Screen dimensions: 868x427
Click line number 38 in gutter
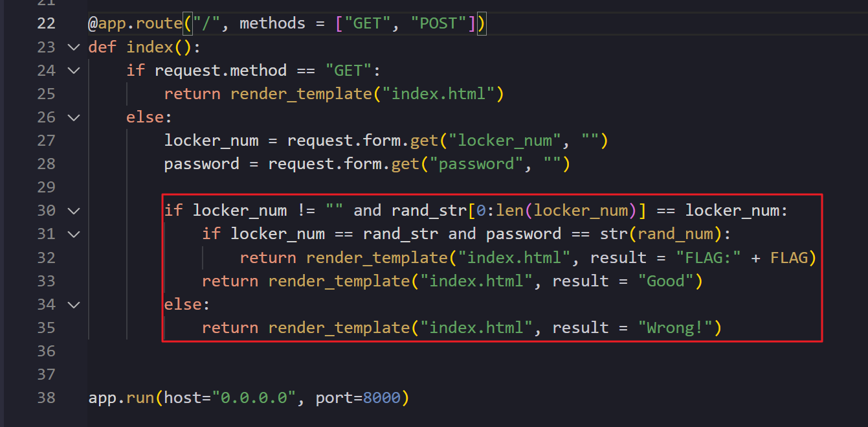pos(47,397)
